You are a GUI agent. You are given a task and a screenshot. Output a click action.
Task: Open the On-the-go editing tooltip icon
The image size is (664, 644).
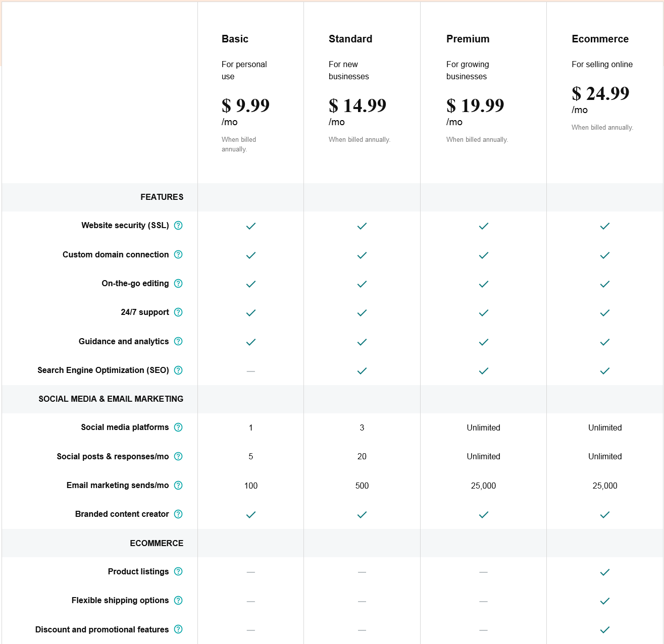[178, 284]
